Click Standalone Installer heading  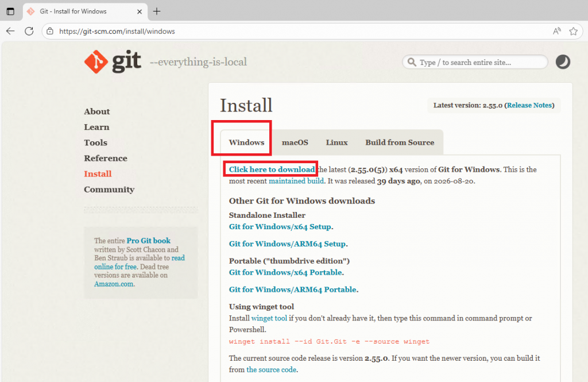267,215
